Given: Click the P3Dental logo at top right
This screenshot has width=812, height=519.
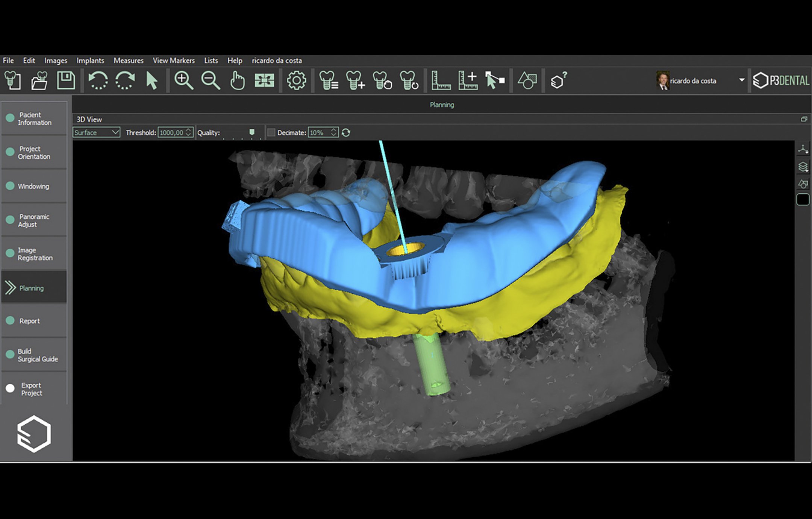Looking at the screenshot, I should [x=781, y=80].
